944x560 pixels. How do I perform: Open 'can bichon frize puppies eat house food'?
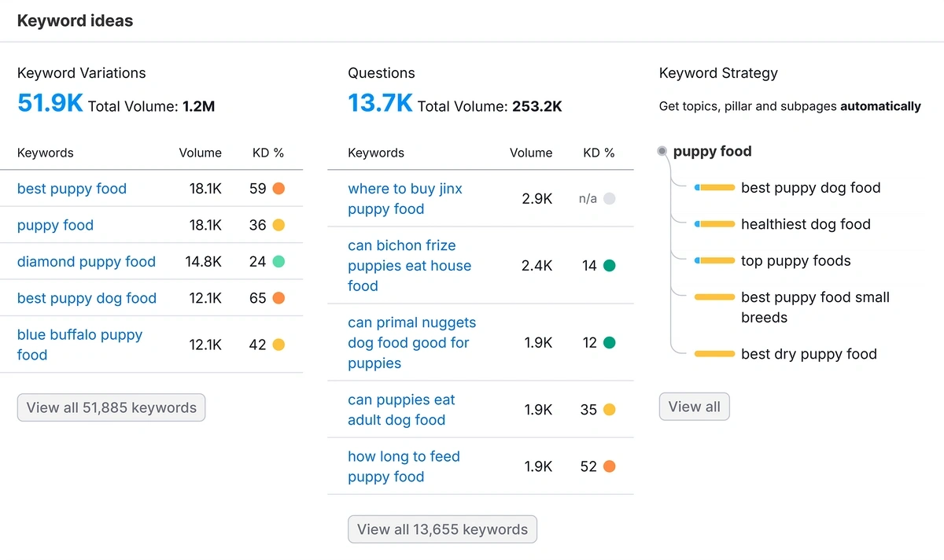tap(410, 266)
